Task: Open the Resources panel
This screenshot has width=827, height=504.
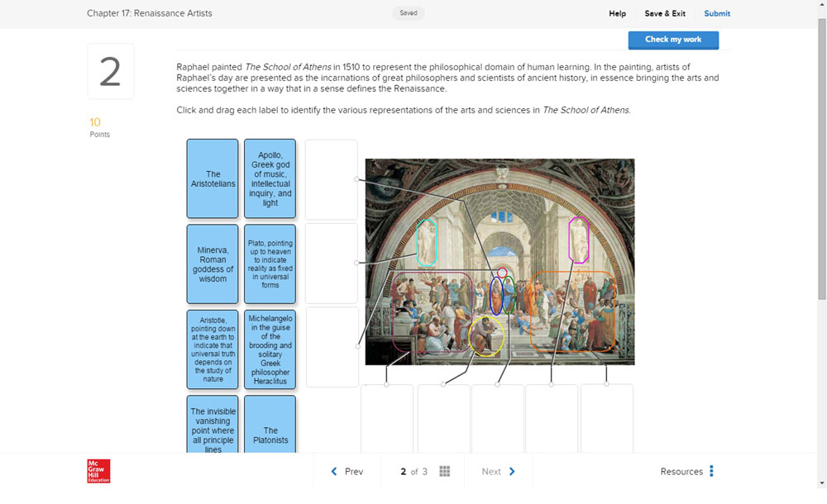Action: pyautogui.click(x=681, y=471)
